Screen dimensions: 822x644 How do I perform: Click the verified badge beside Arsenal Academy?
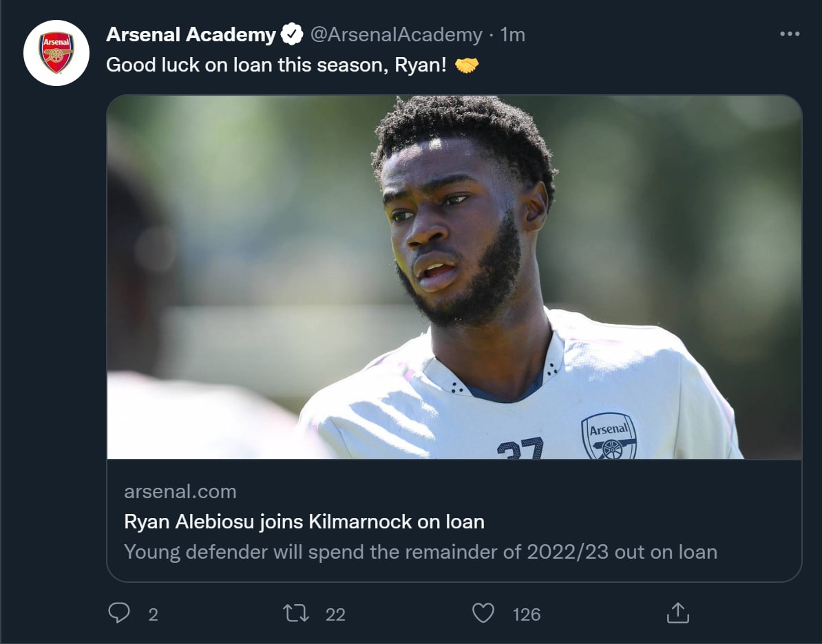tap(292, 34)
